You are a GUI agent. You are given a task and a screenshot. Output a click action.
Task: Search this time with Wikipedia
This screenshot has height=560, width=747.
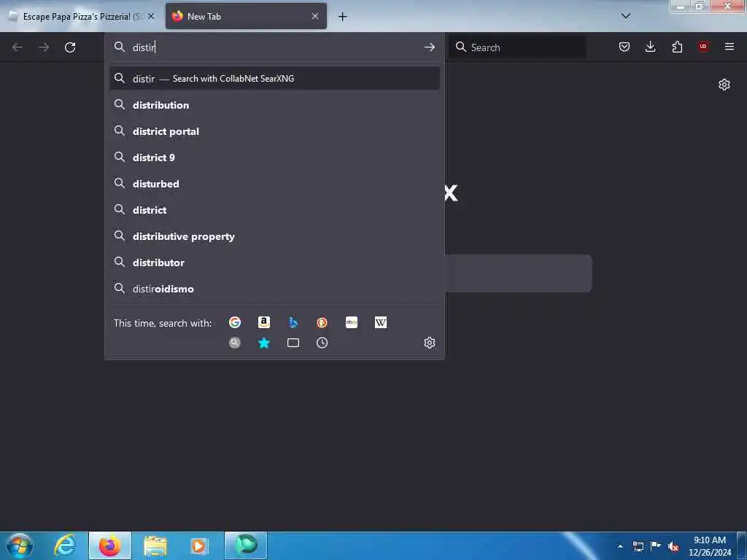[381, 322]
